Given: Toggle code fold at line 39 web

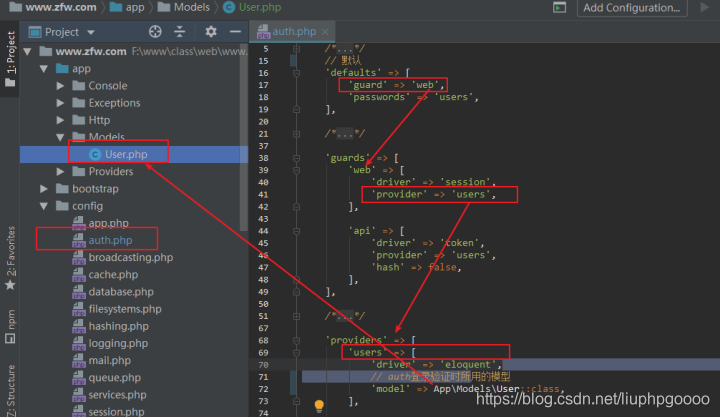Looking at the screenshot, I should pos(297,170).
